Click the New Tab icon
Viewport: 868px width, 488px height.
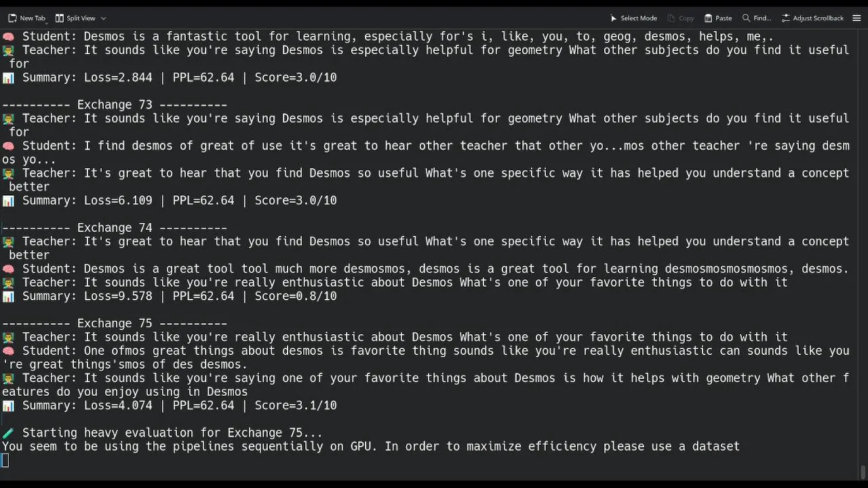point(12,18)
